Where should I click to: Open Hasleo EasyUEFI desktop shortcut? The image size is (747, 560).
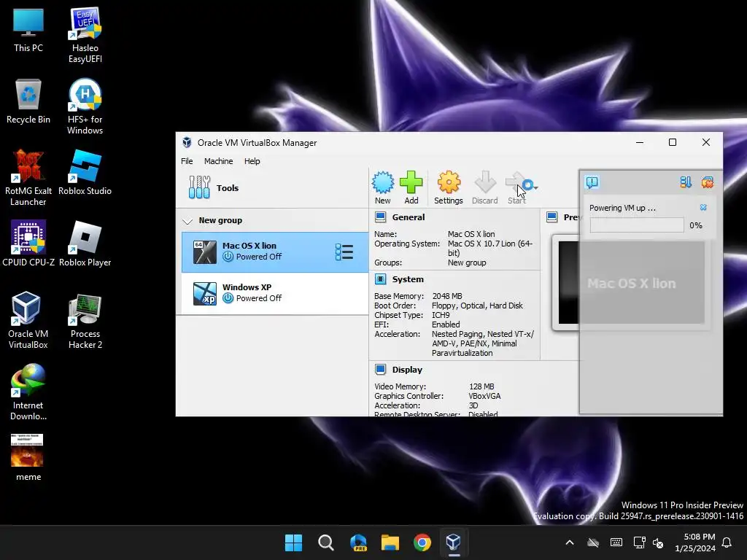(x=85, y=35)
